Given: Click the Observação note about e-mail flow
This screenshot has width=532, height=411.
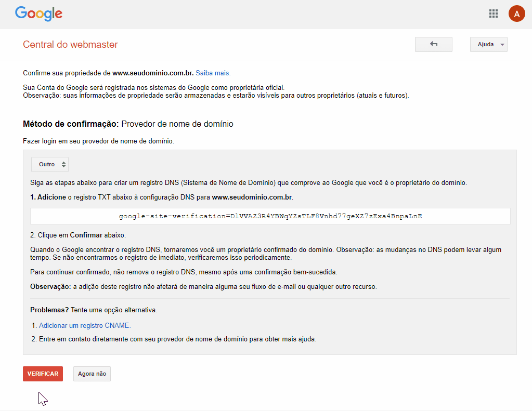Looking at the screenshot, I should point(203,286).
